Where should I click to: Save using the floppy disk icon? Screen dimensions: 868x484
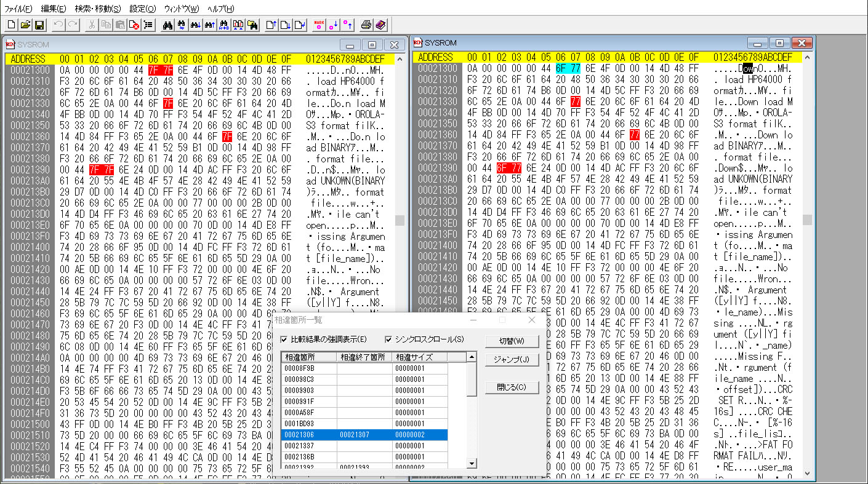(39, 25)
